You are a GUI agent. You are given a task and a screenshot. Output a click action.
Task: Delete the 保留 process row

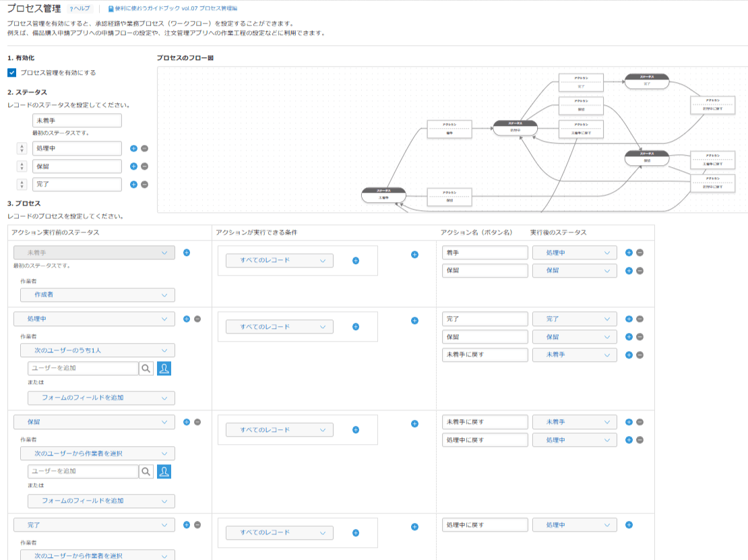pyautogui.click(x=197, y=422)
